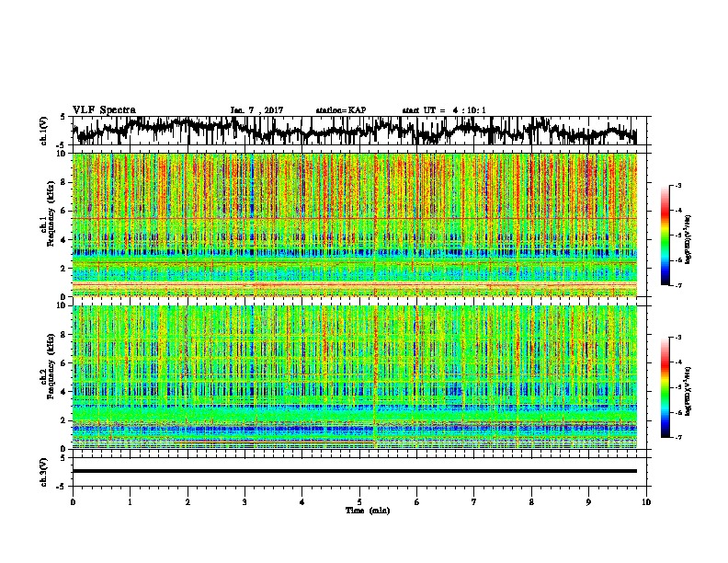Click tick label 0 on the time axis
Viewport: 728px width, 563px height.
73,502
